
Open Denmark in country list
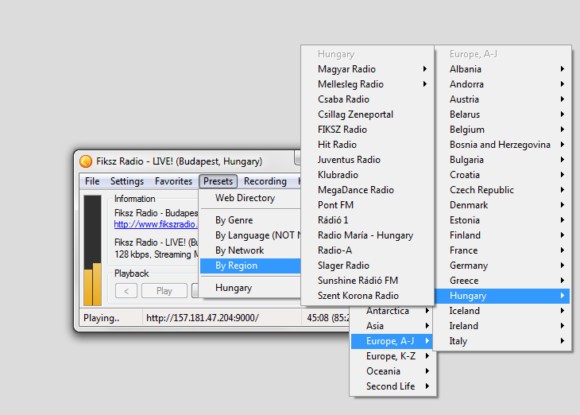[503, 205]
